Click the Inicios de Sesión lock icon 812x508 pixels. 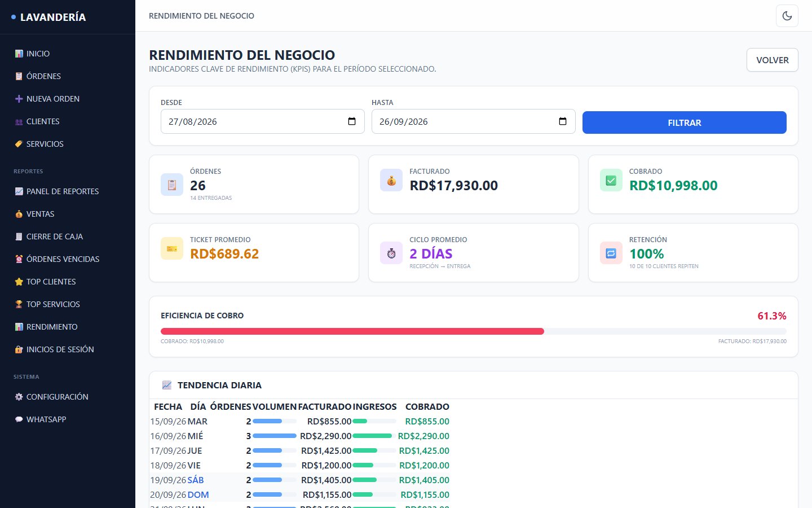pos(19,349)
